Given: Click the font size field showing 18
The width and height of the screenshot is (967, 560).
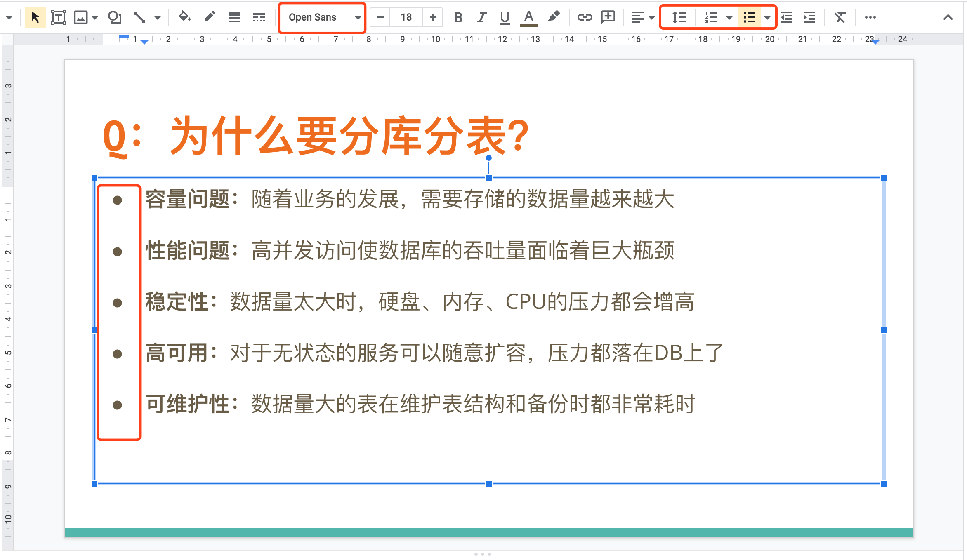Looking at the screenshot, I should (406, 17).
